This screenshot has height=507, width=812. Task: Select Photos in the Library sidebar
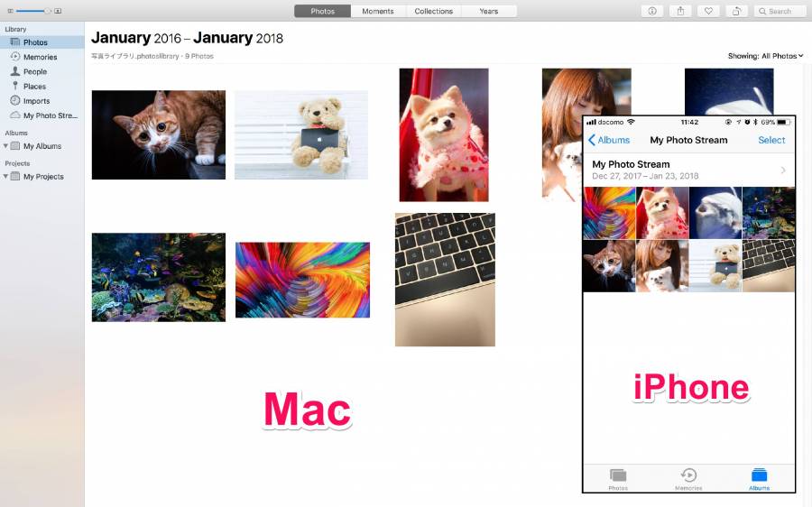pyautogui.click(x=42, y=42)
